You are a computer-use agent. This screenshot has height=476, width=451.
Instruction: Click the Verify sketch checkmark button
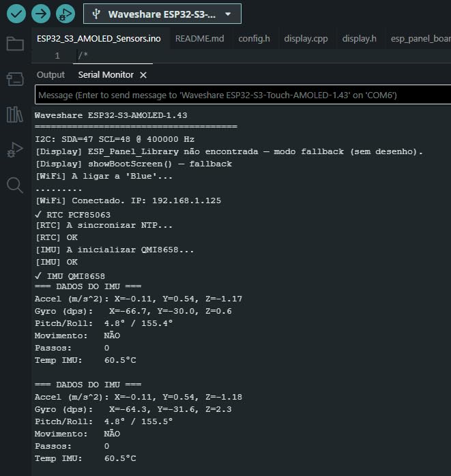click(16, 14)
